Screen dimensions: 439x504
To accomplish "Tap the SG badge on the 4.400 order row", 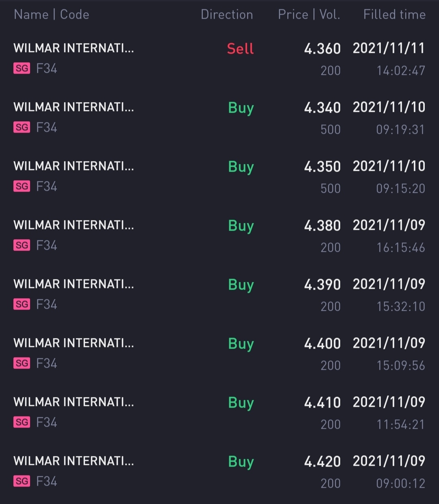I will (x=22, y=363).
